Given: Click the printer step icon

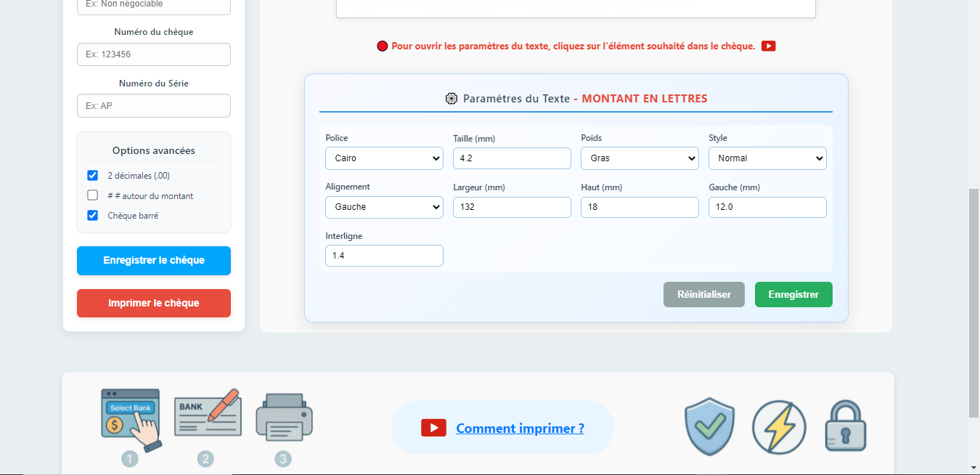Looking at the screenshot, I should point(284,417).
